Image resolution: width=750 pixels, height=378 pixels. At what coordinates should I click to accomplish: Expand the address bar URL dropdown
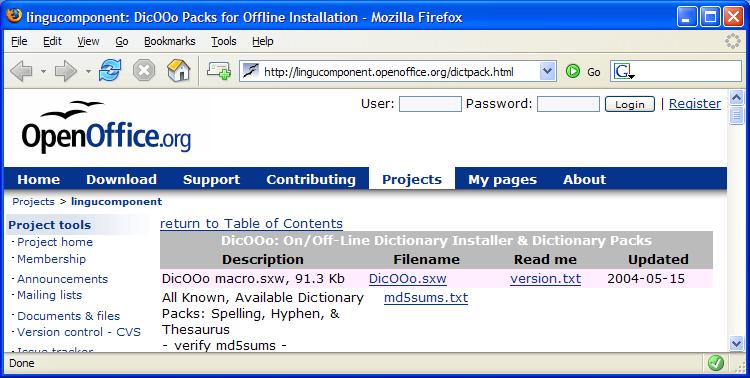tap(547, 72)
